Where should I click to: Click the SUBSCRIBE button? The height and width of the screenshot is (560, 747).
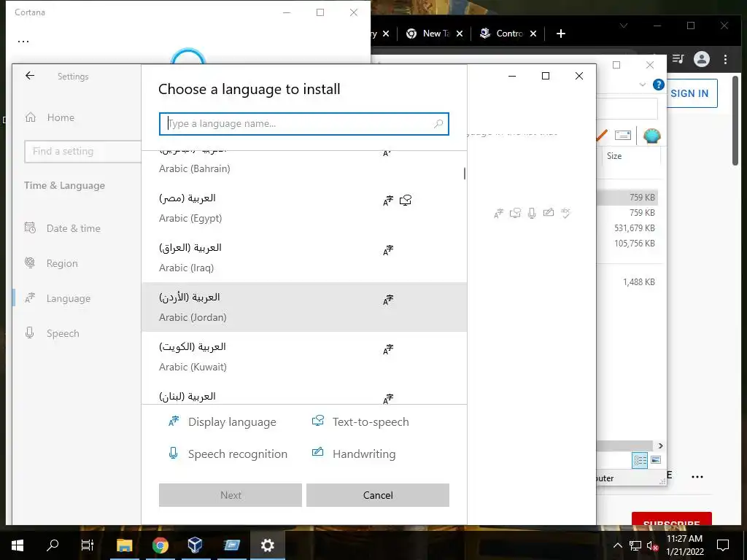point(672,519)
